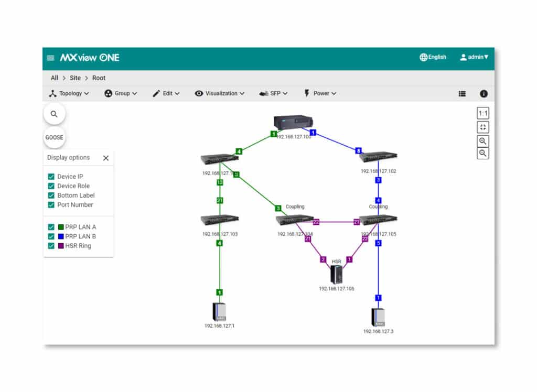Toggle the Port Number checkbox
Screen dimensions: 537x392
tap(51, 205)
